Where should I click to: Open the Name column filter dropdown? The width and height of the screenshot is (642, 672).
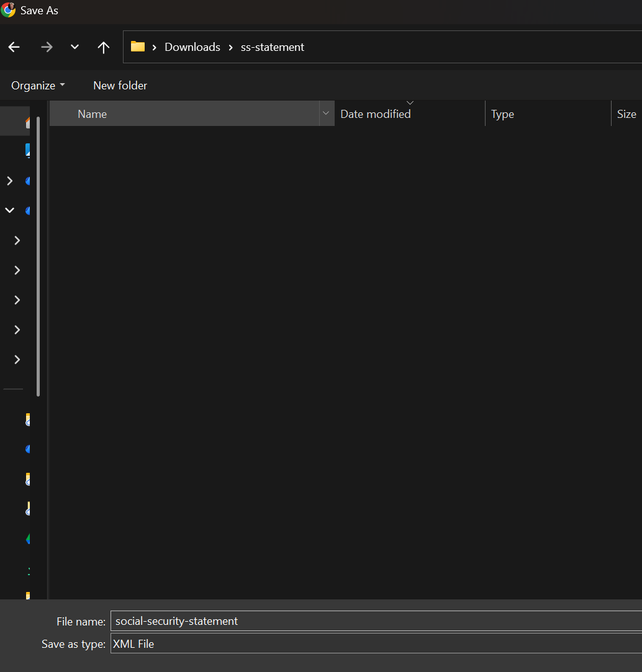click(327, 114)
